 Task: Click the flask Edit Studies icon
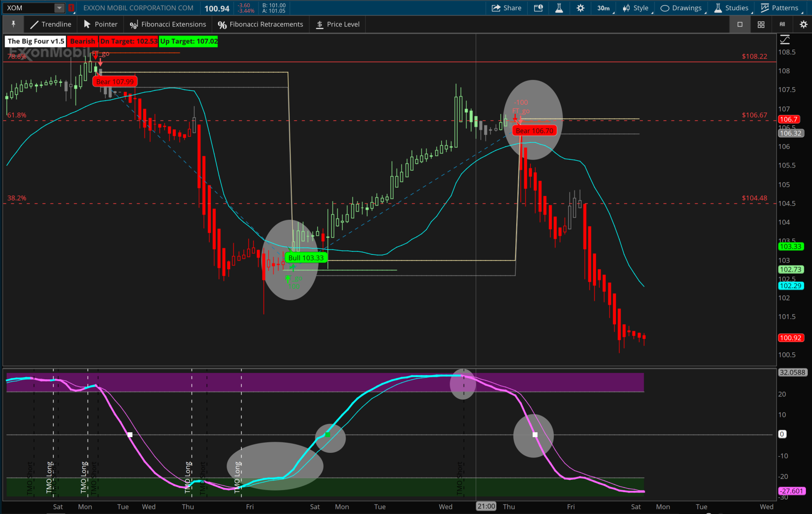pyautogui.click(x=559, y=8)
